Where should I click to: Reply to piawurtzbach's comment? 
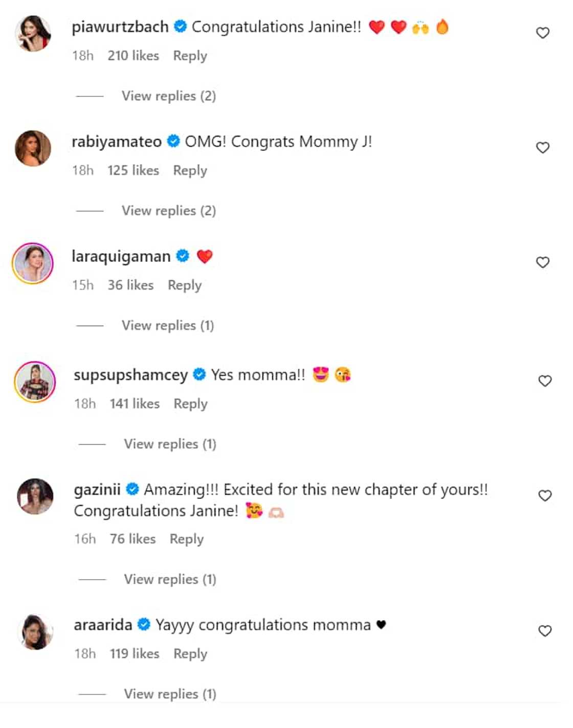[x=190, y=56]
